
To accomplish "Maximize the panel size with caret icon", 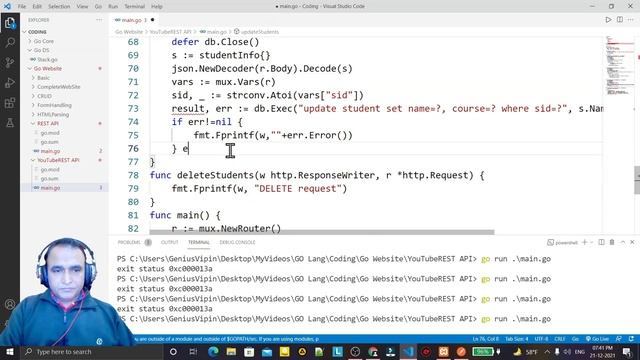I will (x=623, y=242).
